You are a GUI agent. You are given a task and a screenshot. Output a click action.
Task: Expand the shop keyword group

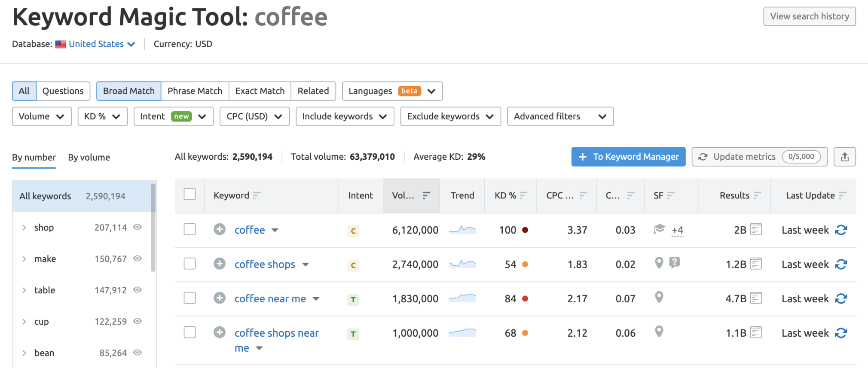tap(24, 228)
